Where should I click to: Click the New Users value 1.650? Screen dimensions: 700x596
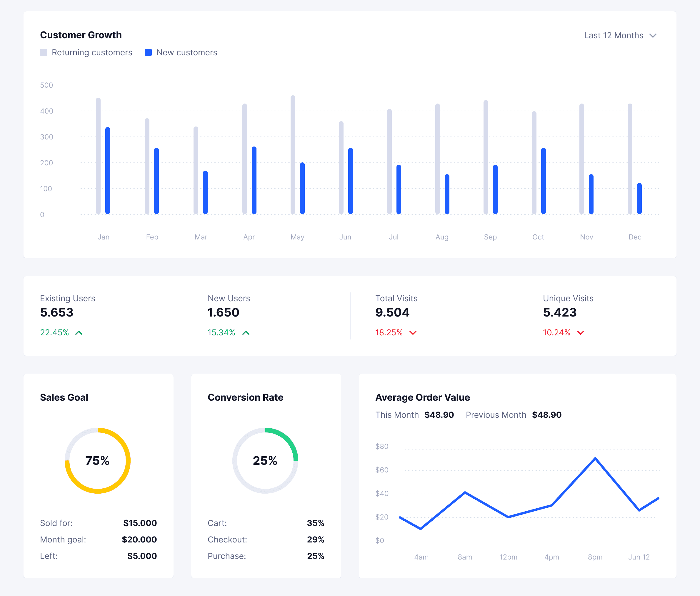(x=224, y=312)
